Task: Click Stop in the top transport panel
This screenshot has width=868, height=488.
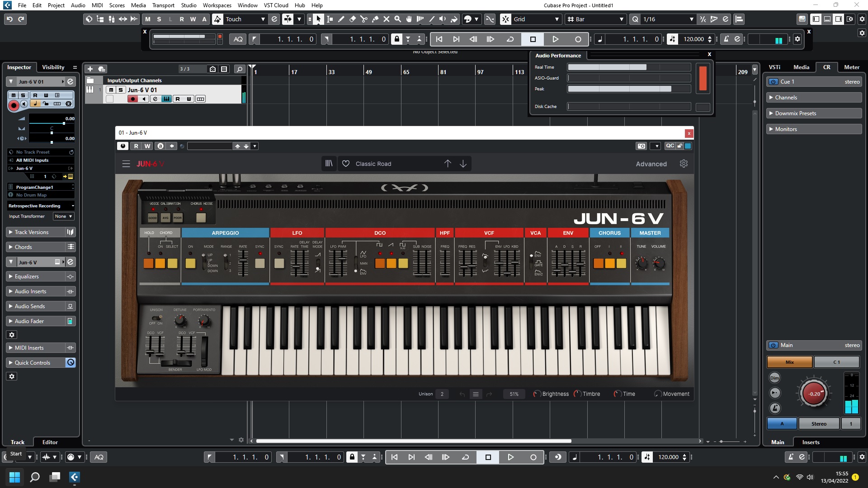Action: (x=533, y=39)
